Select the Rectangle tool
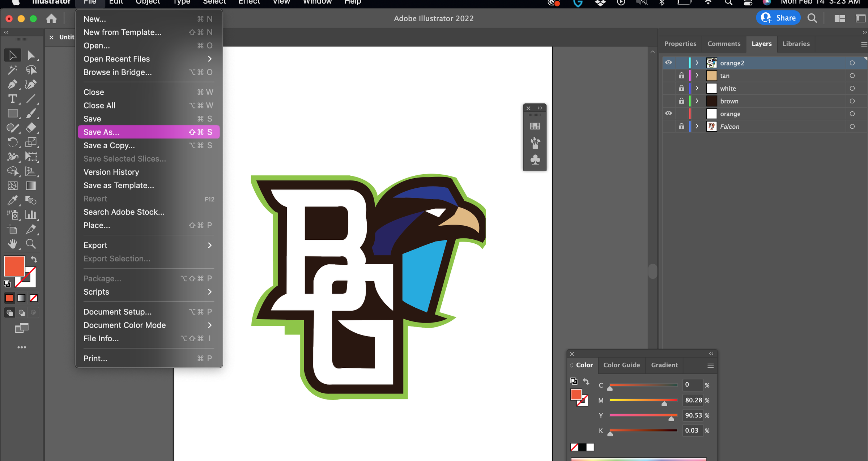Image resolution: width=868 pixels, height=461 pixels. coord(13,113)
